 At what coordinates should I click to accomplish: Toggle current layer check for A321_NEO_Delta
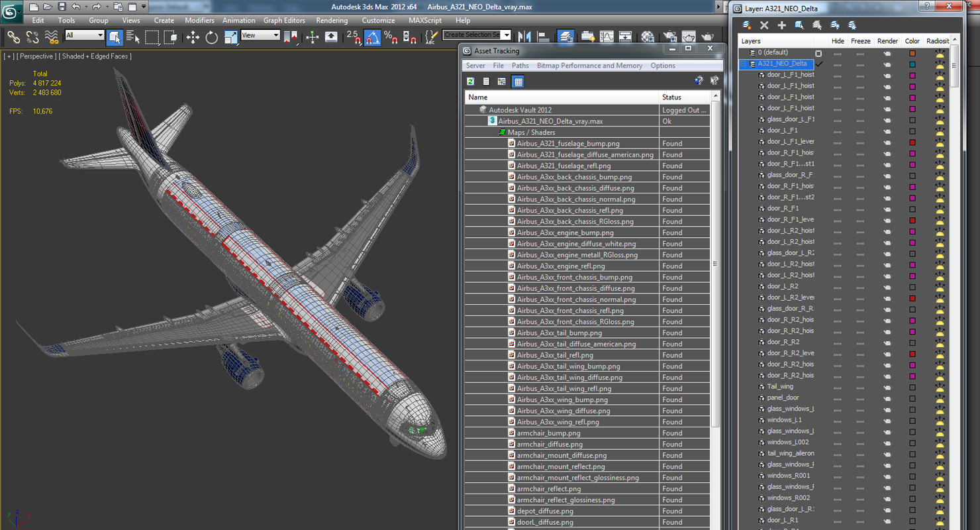[x=819, y=64]
